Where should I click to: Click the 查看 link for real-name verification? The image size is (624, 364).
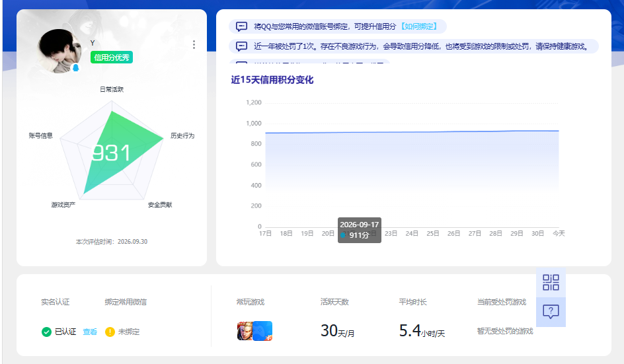pos(90,332)
